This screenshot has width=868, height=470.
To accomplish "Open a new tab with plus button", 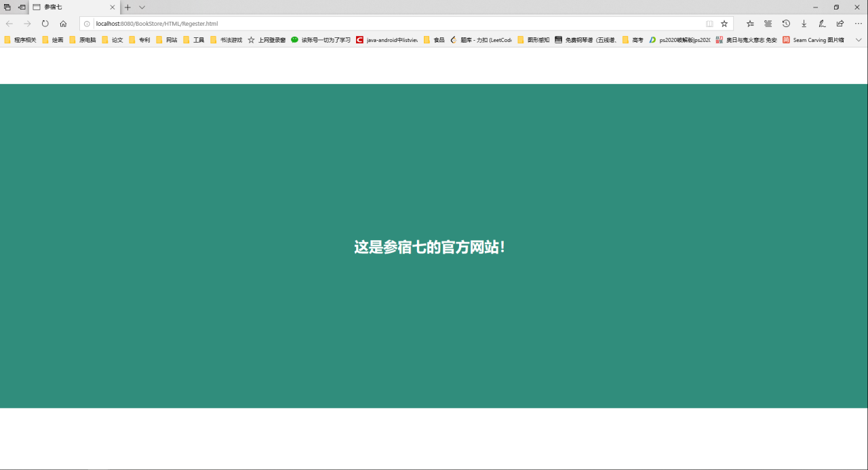I will [127, 7].
